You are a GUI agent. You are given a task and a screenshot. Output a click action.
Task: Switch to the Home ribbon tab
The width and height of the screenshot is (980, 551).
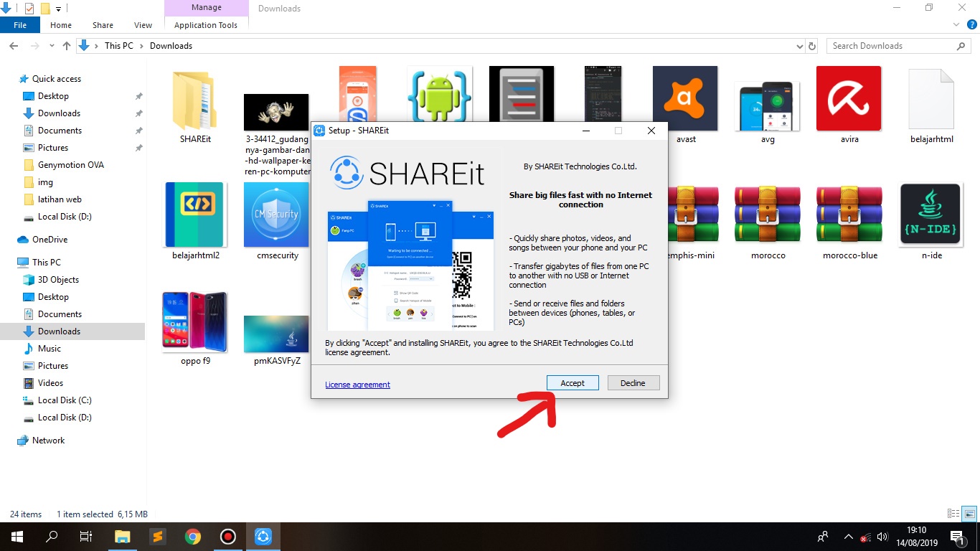click(x=61, y=25)
